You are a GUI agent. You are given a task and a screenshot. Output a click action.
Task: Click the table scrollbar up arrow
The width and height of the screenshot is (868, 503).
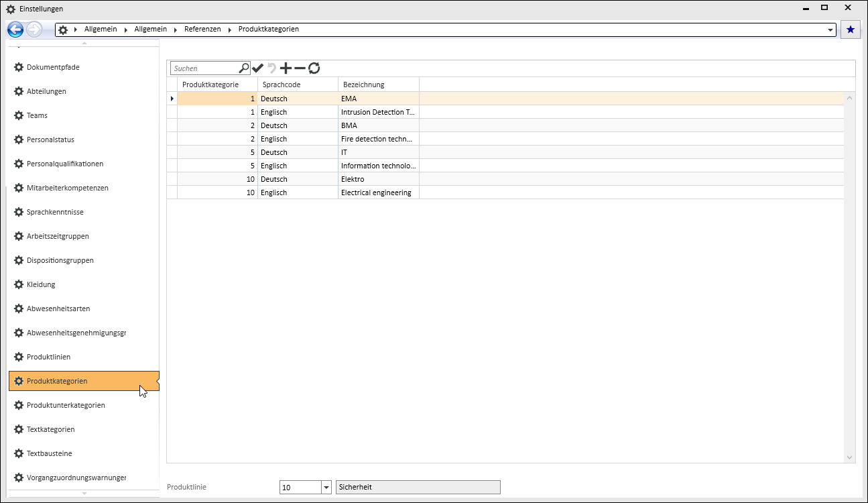click(850, 98)
